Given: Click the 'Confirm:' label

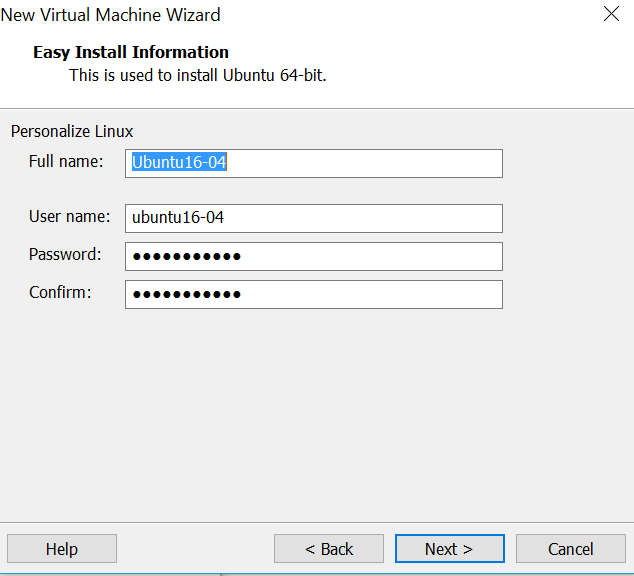Looking at the screenshot, I should (60, 292).
